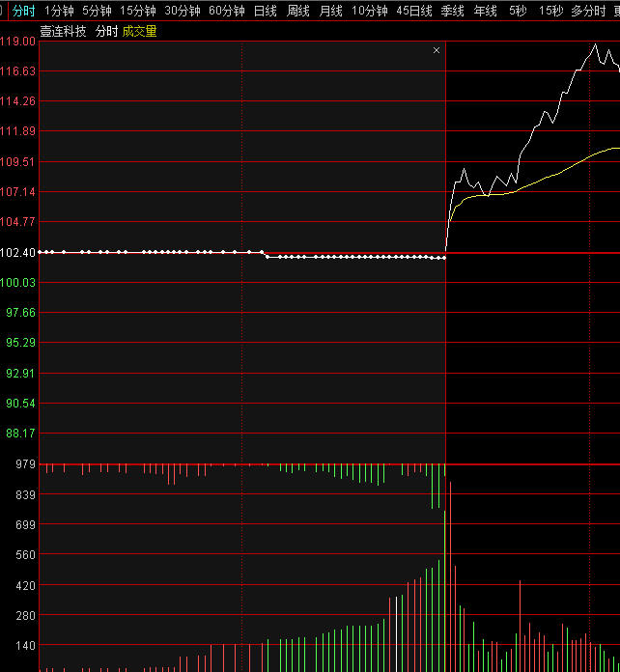Switch to the 周线 weekly chart
The image size is (620, 672).
[298, 11]
